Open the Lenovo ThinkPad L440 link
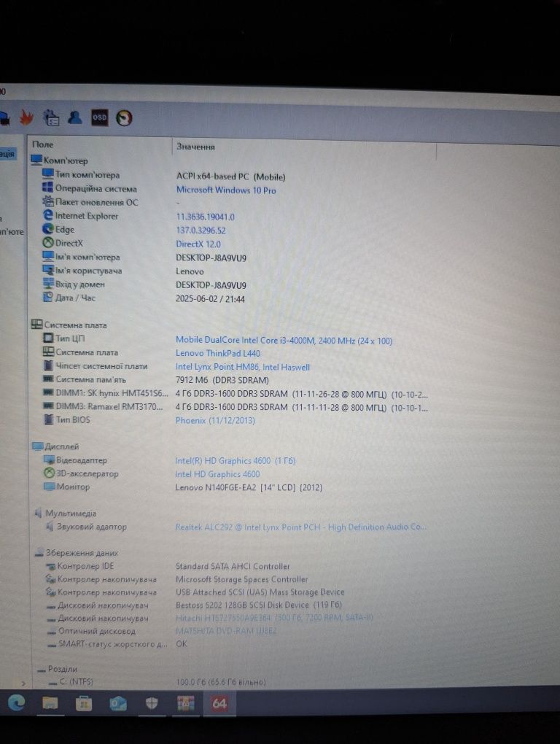Screen dimensions: 560x744 click(217, 353)
